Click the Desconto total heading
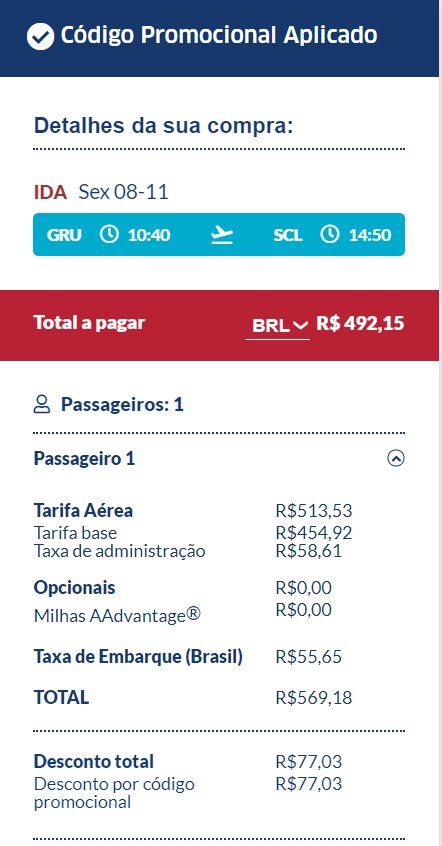Viewport: 442px width, 846px height. click(x=94, y=761)
